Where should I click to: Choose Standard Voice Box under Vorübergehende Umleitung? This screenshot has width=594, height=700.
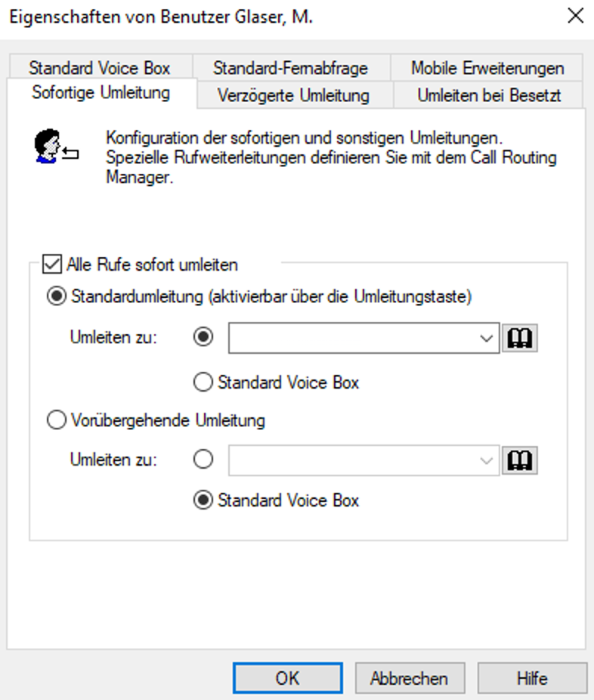(x=203, y=500)
